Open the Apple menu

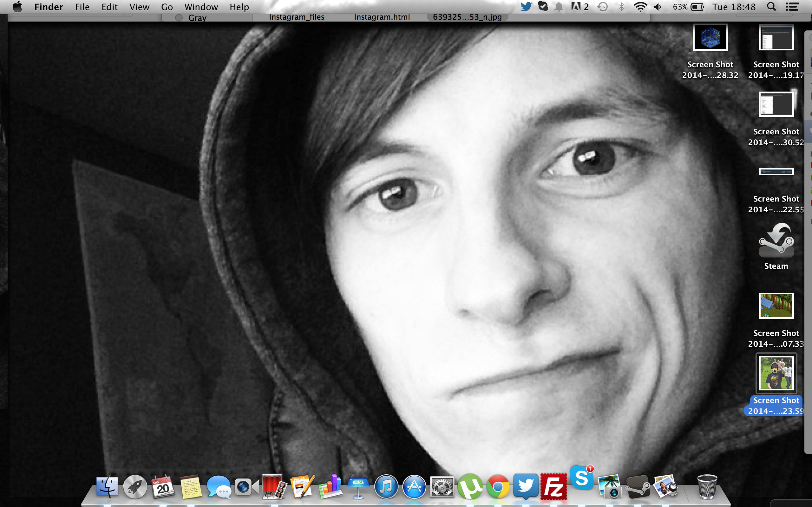coord(17,7)
